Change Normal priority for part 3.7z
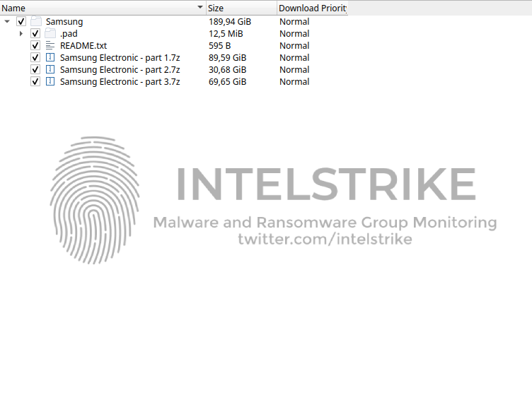 (294, 82)
